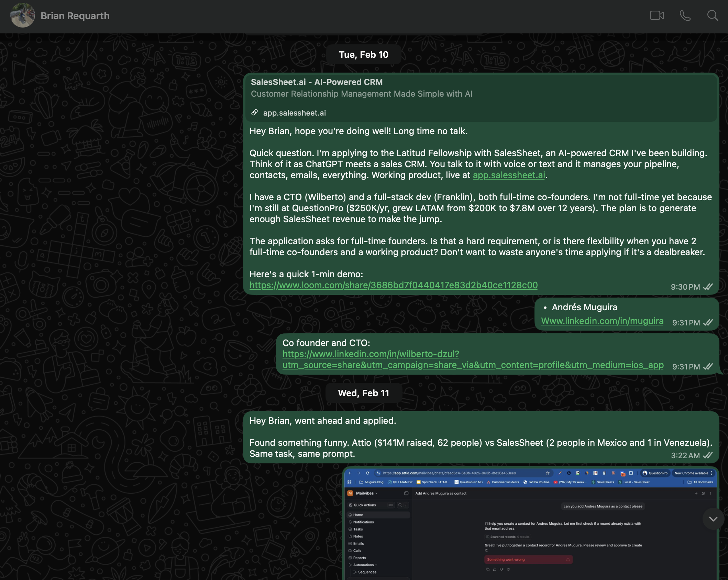Open the loom.com demo video link

(x=394, y=285)
